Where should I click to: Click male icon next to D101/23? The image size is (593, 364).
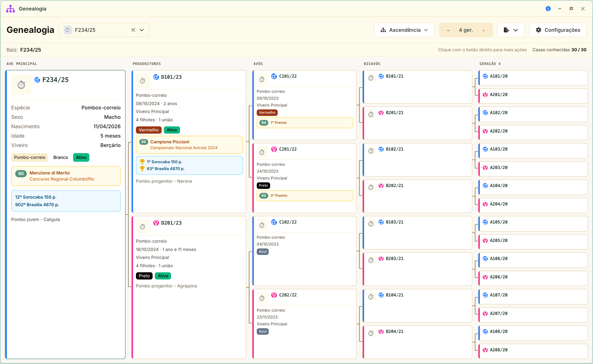pos(156,77)
